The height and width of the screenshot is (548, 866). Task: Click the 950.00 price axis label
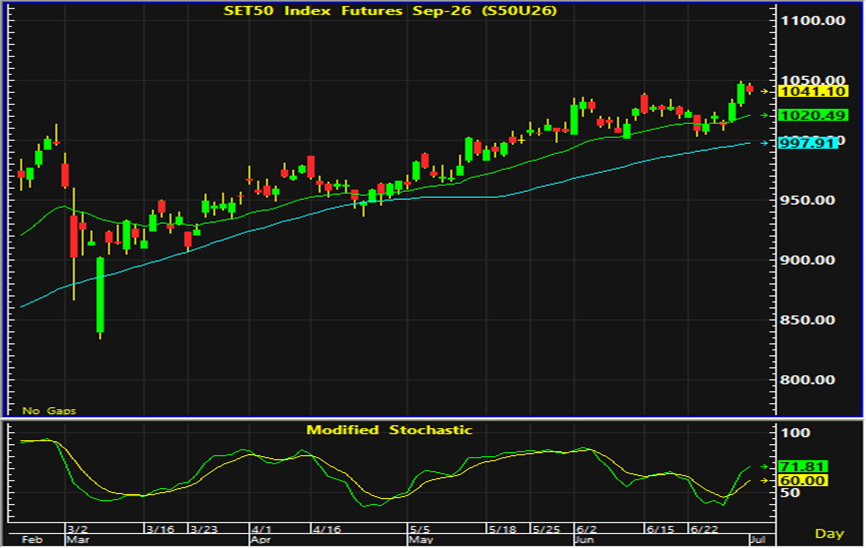point(808,200)
